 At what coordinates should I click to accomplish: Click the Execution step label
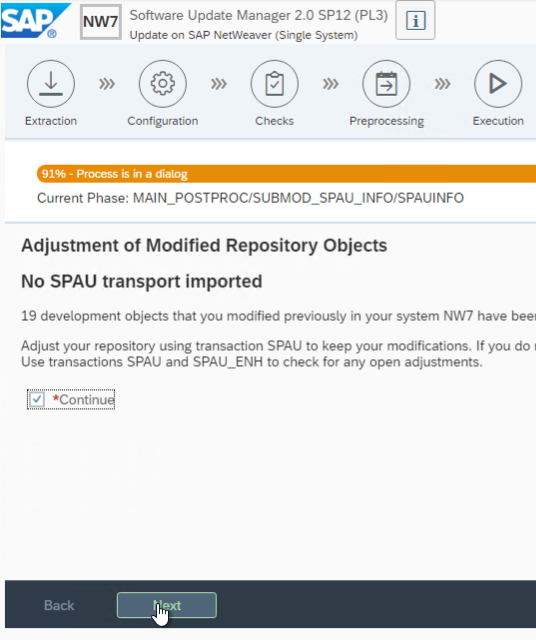(498, 121)
